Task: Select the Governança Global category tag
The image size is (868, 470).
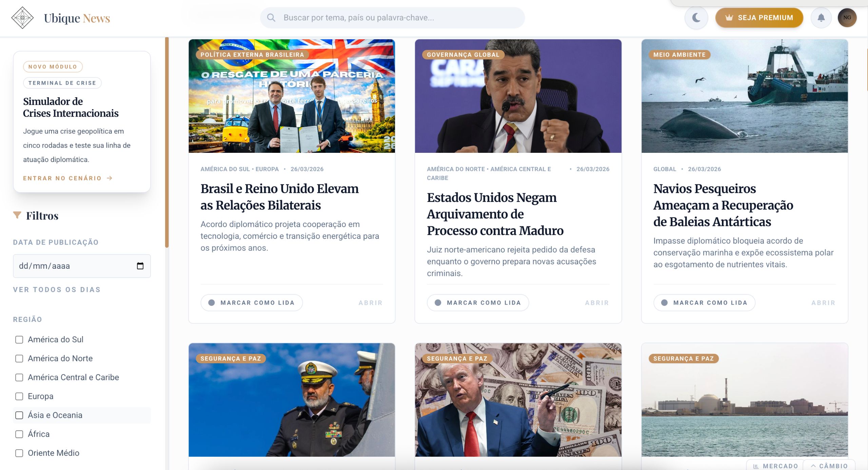Action: click(x=463, y=55)
